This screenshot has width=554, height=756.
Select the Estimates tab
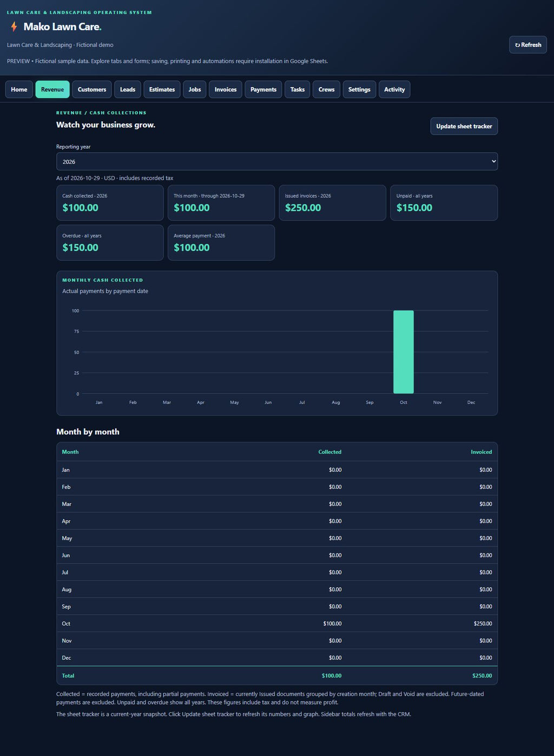[x=162, y=89]
